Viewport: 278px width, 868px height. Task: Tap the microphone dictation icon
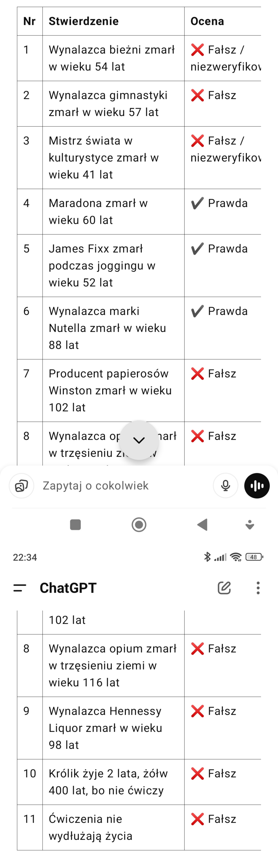[x=225, y=486]
